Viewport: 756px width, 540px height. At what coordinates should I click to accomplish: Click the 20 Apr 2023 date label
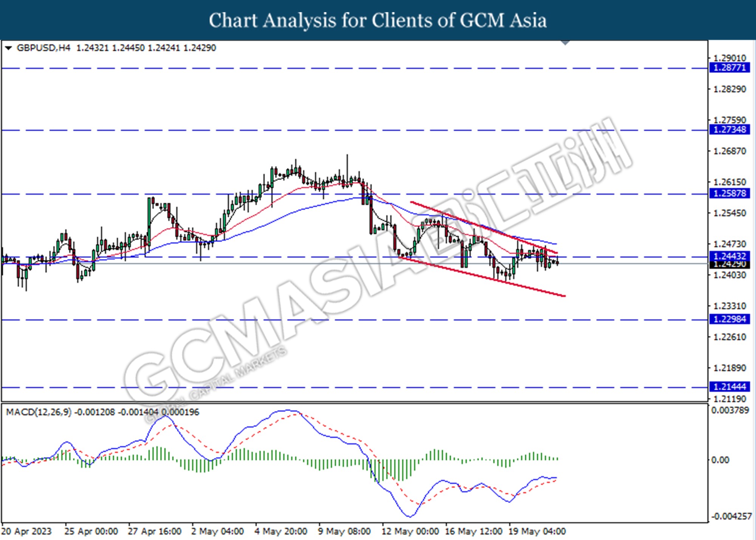26,532
